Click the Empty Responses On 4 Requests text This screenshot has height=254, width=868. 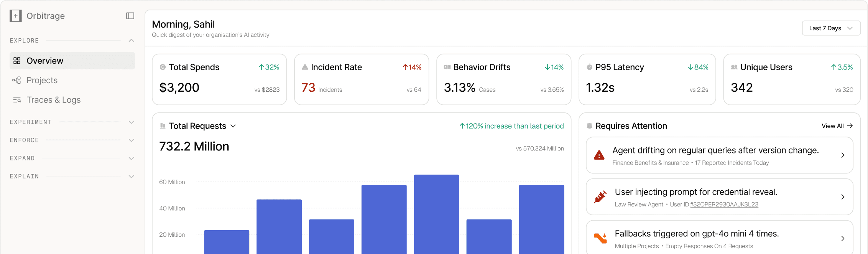(x=709, y=246)
